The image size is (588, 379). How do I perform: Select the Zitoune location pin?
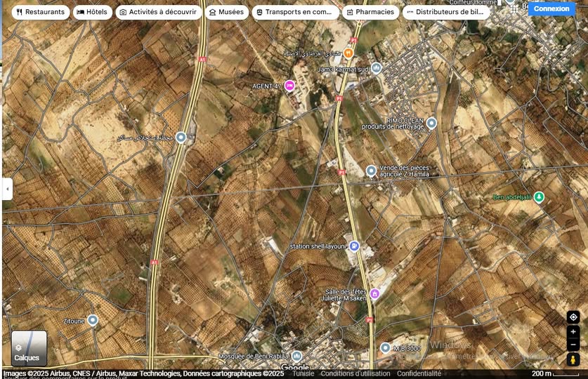92,321
